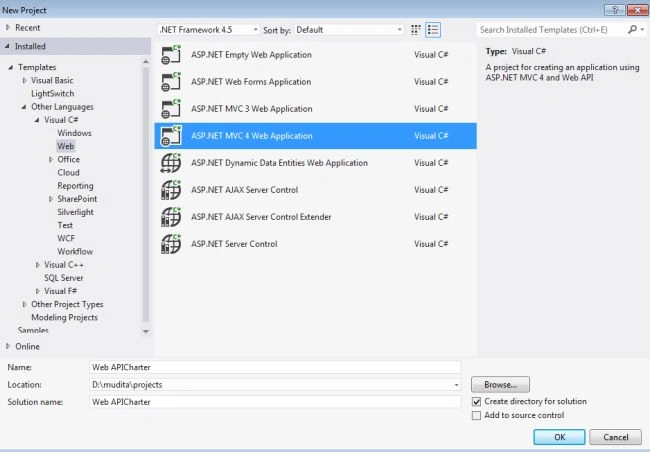Collapse the Other Languages node
Viewport: 650px width, 452px height.
[24, 107]
